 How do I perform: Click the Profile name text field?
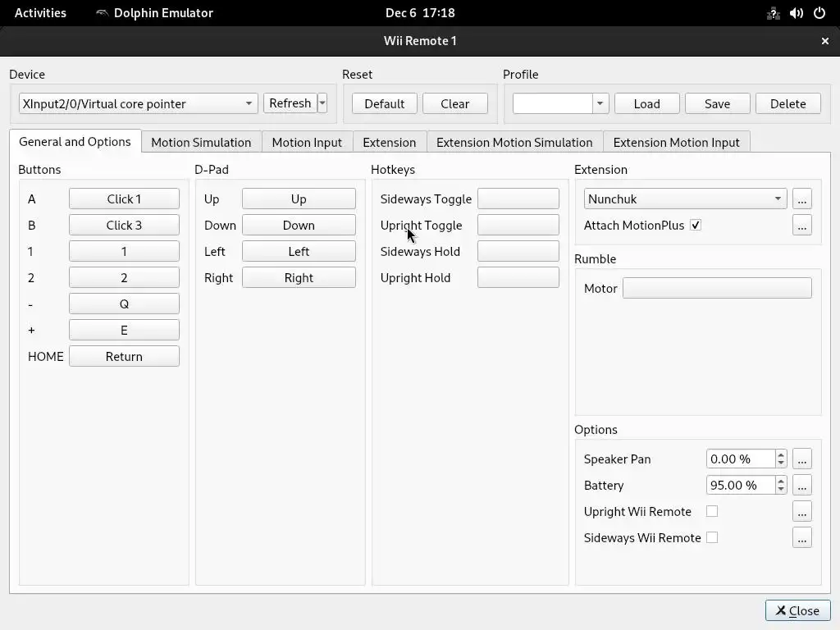tap(552, 103)
